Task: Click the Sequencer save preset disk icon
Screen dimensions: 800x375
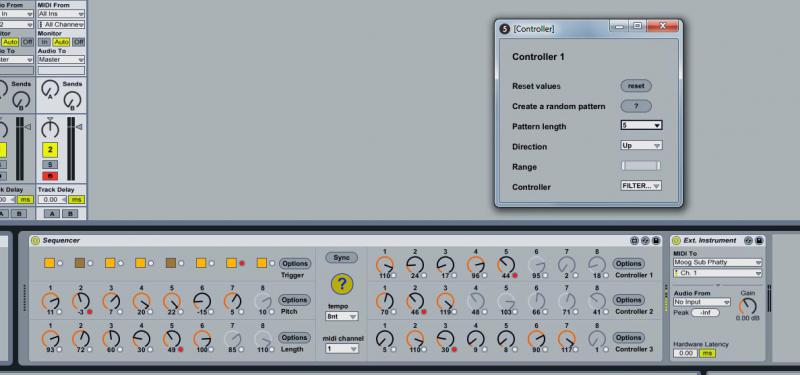Action: 657,240
